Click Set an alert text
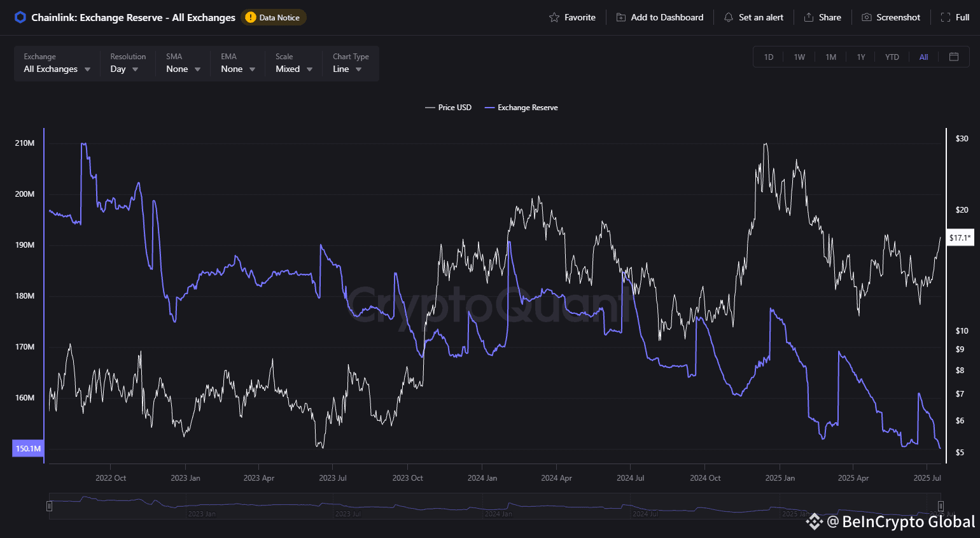Screen dimensions: 980x538 [761, 17]
